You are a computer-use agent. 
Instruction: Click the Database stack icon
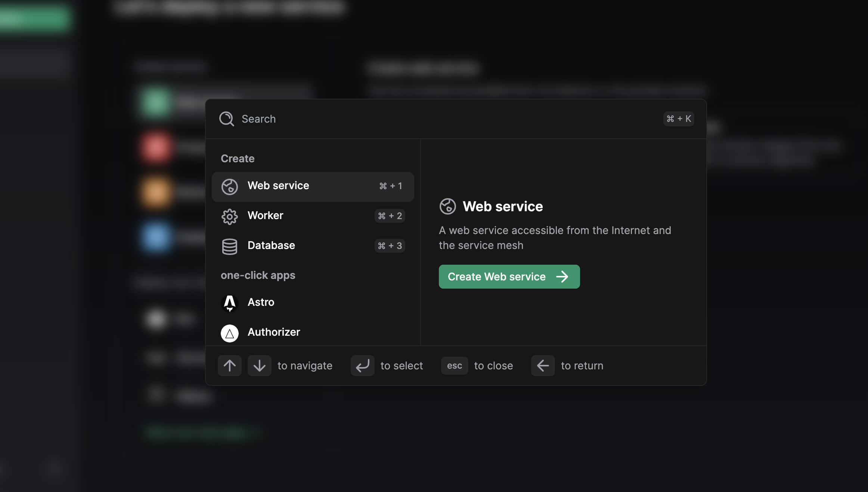click(x=230, y=246)
